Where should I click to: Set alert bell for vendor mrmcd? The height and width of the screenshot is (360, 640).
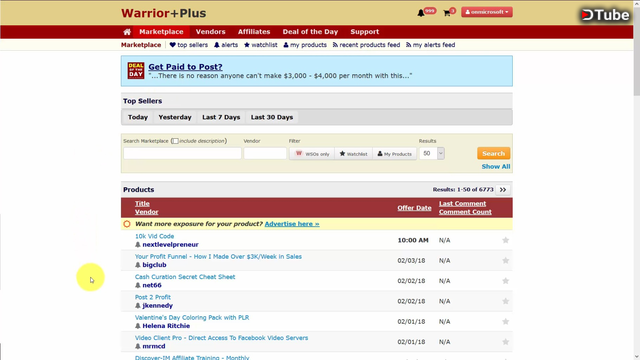(138, 347)
